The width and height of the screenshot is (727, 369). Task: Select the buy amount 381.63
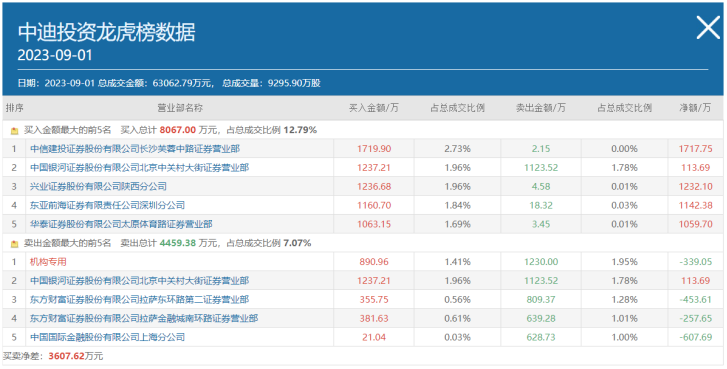374,318
